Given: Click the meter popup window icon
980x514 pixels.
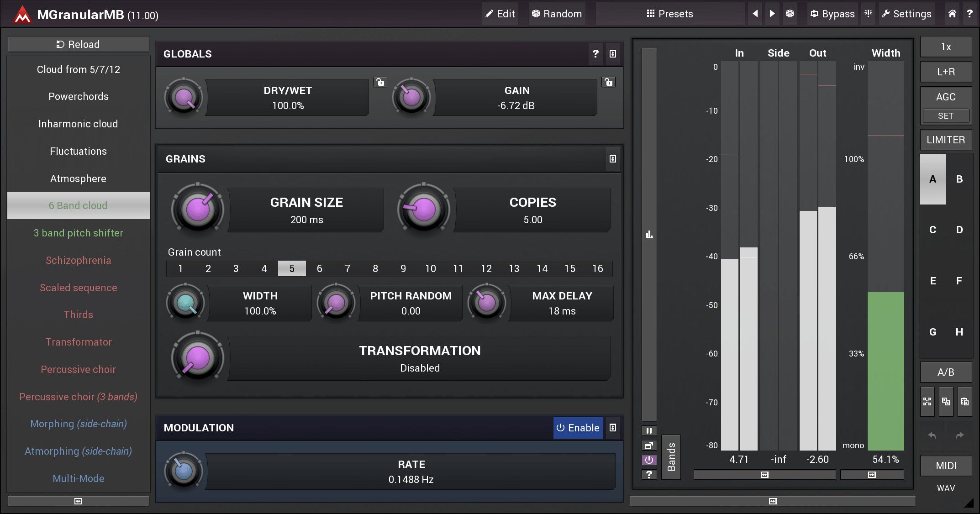Looking at the screenshot, I should pos(649,445).
